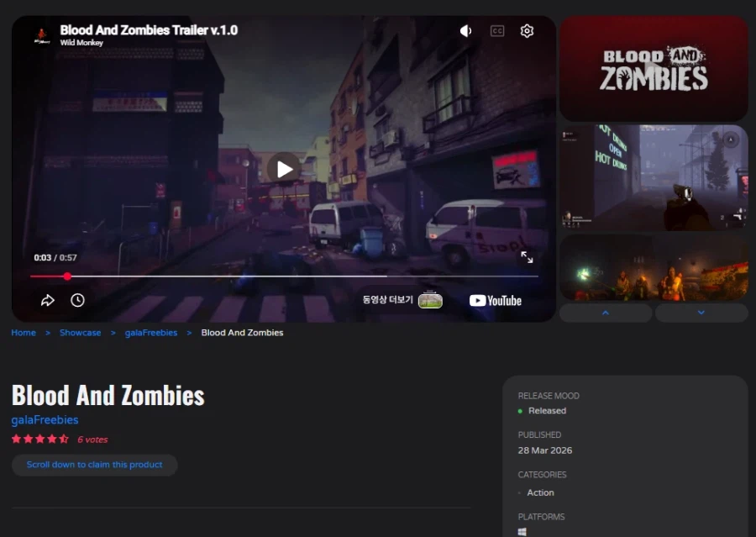Click the down chevron below the thumbnails
Screen dimensions: 756x537
(x=701, y=312)
